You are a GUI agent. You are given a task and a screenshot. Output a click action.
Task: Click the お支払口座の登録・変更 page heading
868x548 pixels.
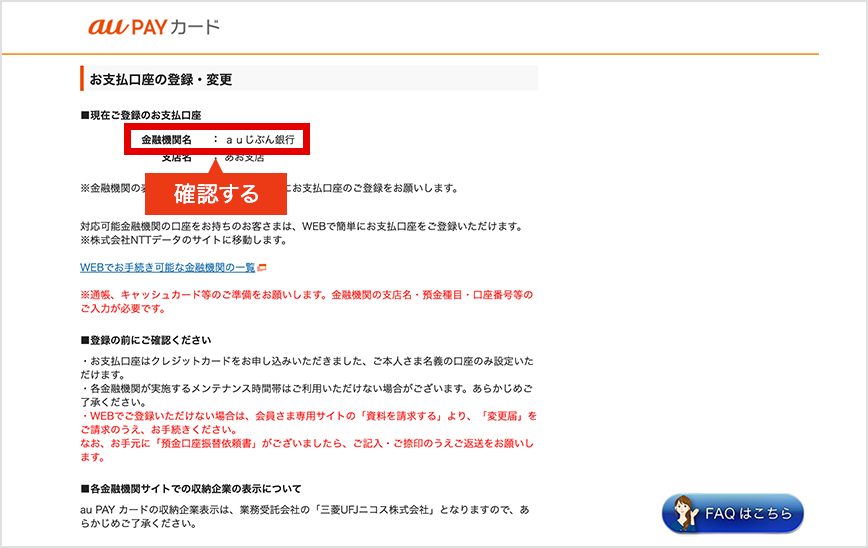[x=161, y=79]
